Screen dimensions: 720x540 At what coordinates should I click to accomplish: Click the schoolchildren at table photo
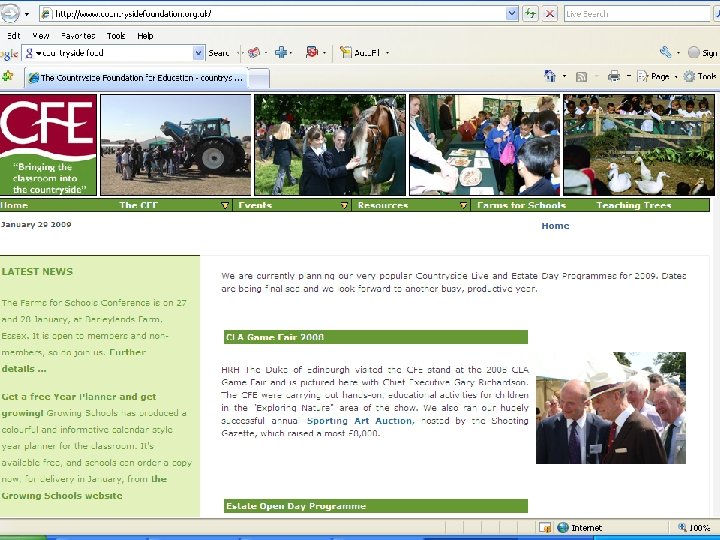[x=484, y=145]
